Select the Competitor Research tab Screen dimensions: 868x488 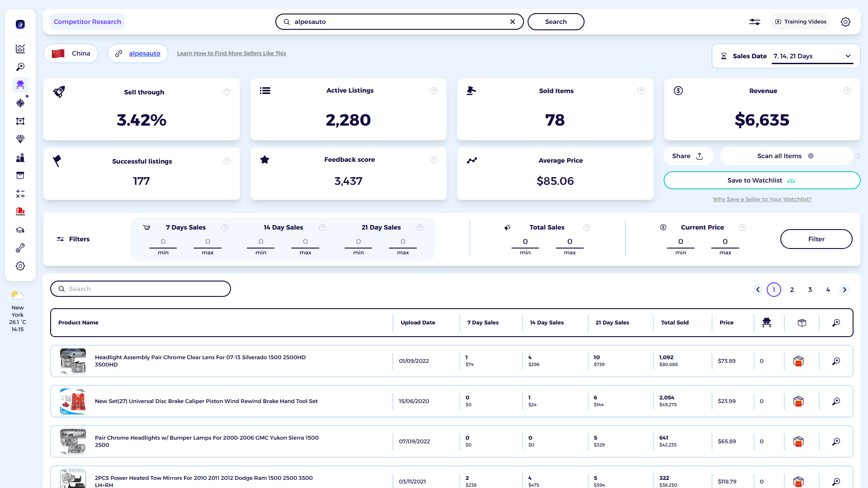[87, 22]
